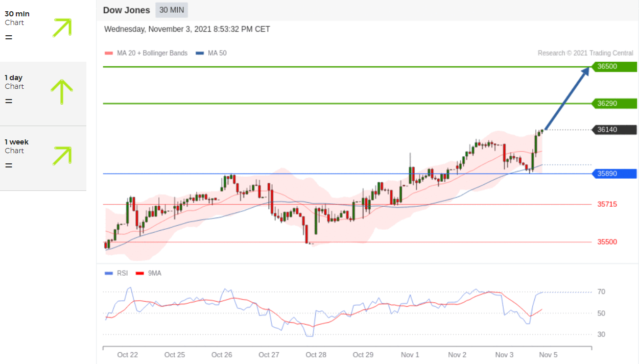Click the equals sign under 1 week Chart
Screen dimensions: 639x364
tap(9, 165)
